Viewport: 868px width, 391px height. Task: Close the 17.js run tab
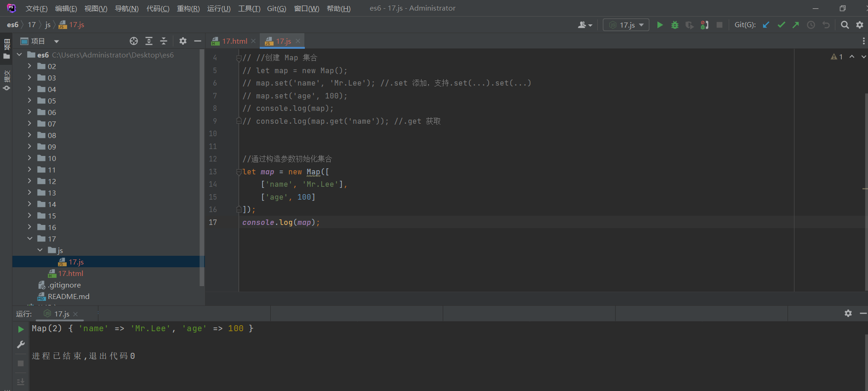[75, 314]
